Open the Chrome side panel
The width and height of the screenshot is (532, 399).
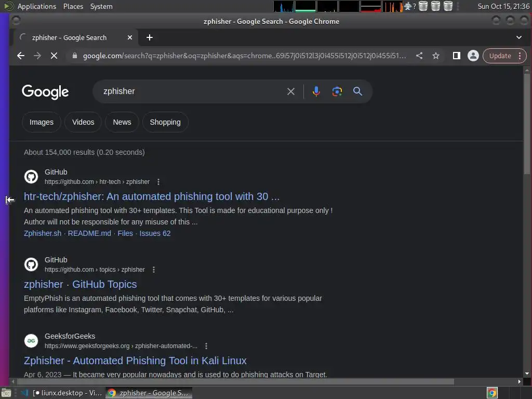point(456,56)
